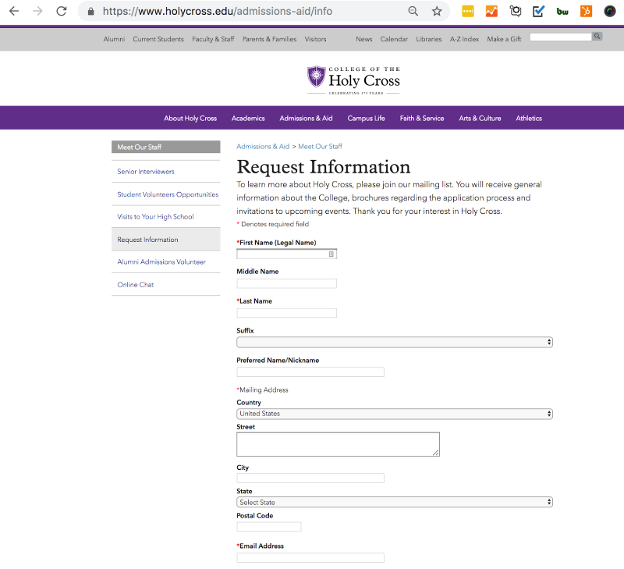
Task: Open the Calendar link
Action: (x=394, y=39)
